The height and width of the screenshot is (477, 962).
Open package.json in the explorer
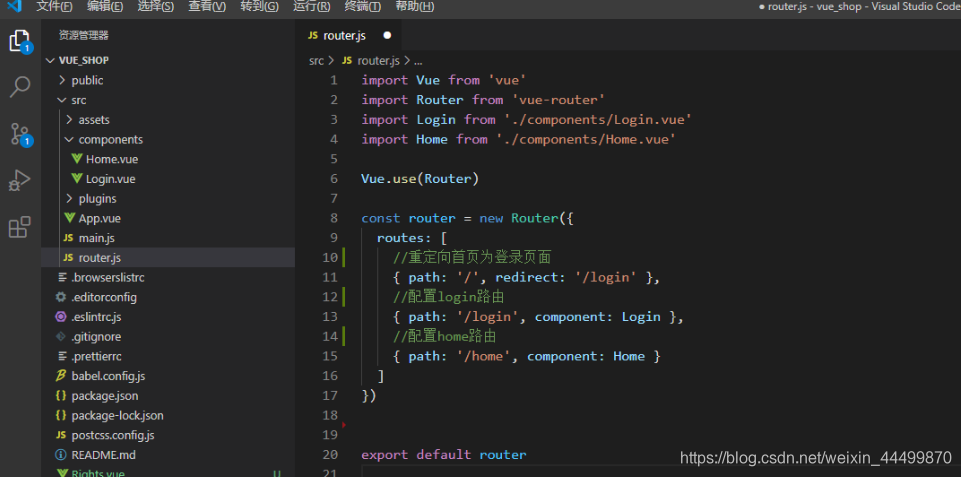[x=104, y=395]
